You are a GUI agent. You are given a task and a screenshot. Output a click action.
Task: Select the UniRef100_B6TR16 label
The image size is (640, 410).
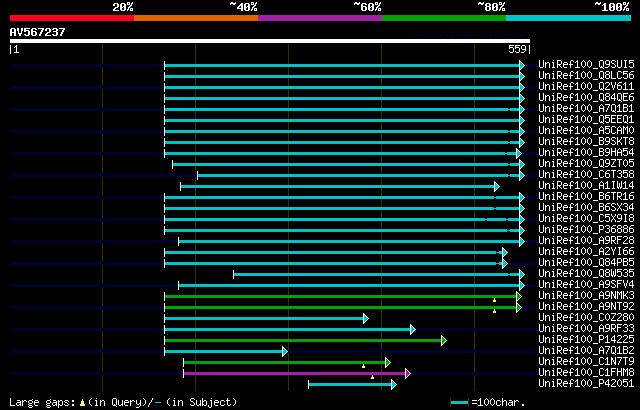(586, 197)
